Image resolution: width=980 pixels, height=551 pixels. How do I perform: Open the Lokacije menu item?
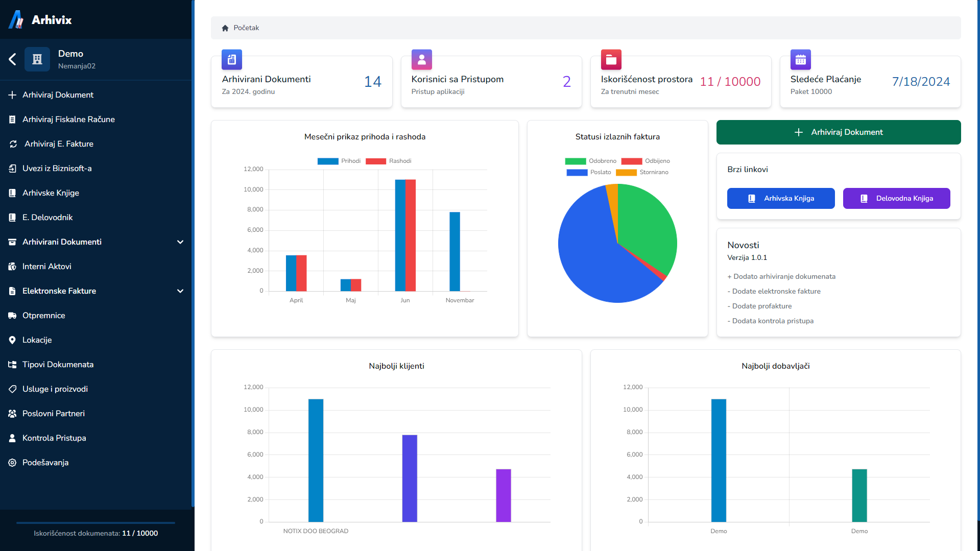37,340
